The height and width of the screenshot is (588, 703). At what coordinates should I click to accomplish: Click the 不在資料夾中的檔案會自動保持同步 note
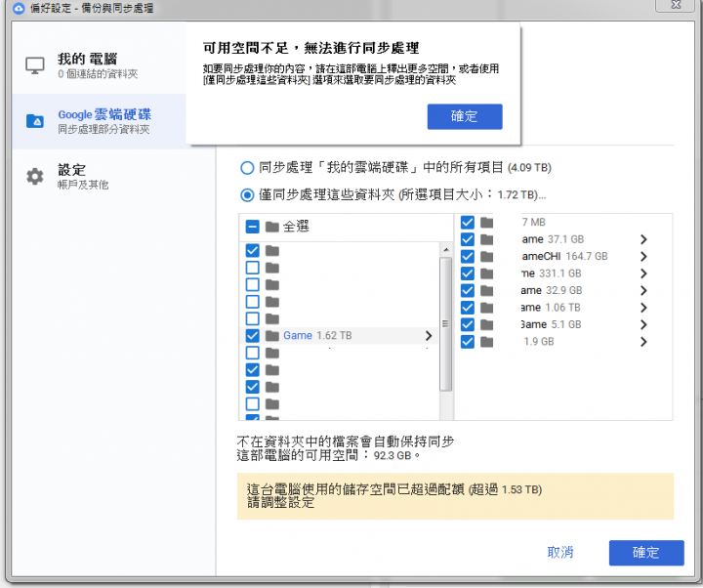click(x=346, y=441)
